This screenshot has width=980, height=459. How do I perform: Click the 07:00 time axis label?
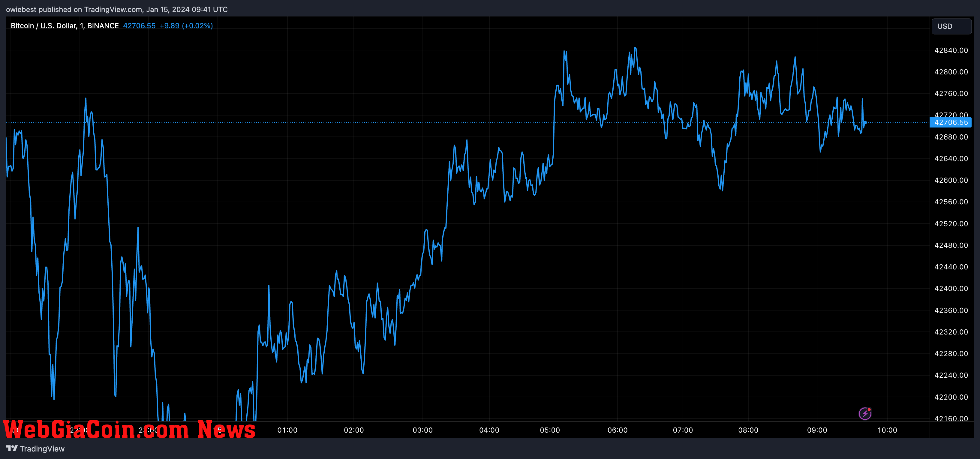[x=683, y=430]
